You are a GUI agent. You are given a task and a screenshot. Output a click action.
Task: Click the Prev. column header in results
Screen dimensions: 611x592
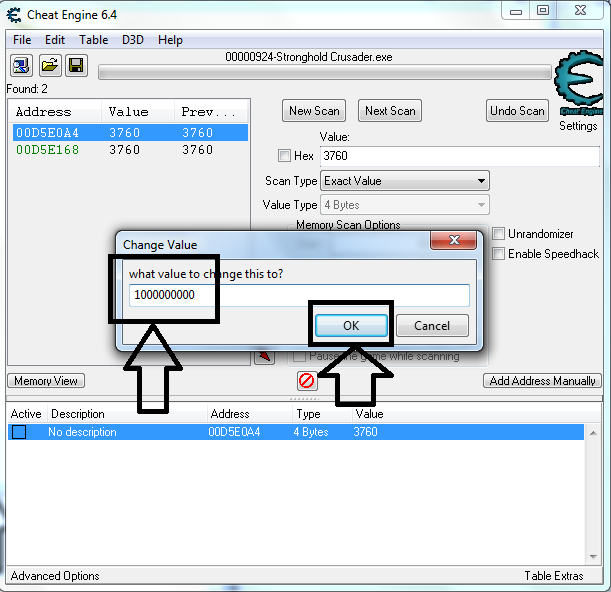pyautogui.click(x=210, y=112)
